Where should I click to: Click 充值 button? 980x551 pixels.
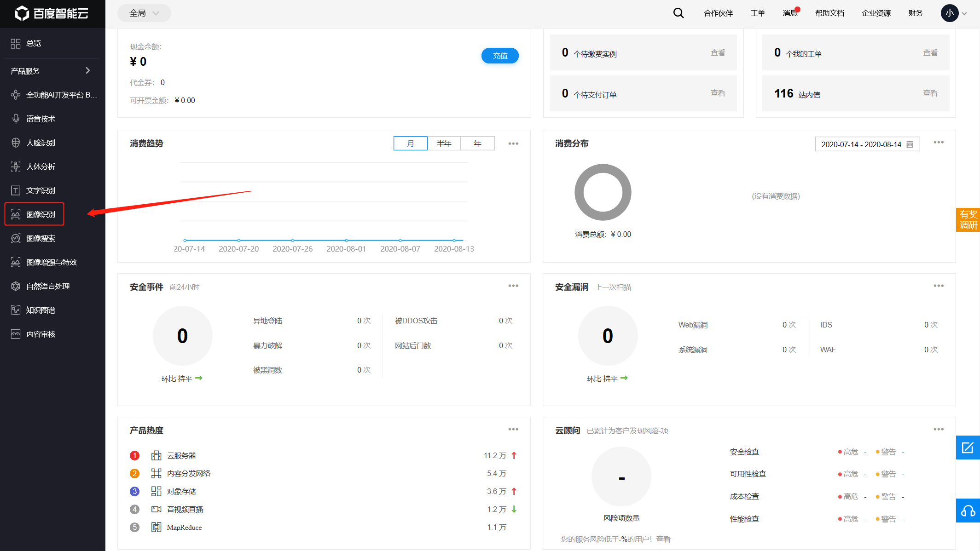tap(501, 56)
